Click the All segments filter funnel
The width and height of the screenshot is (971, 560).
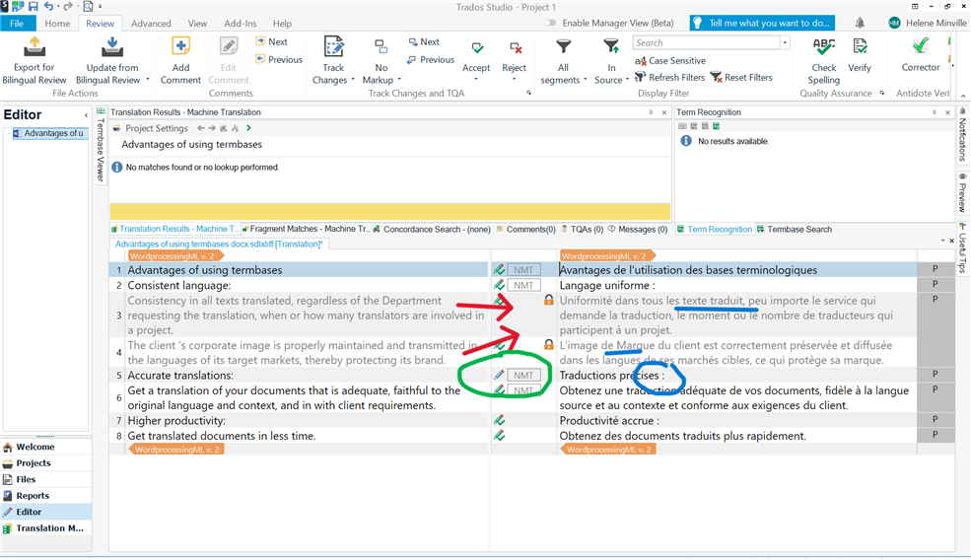coord(563,46)
